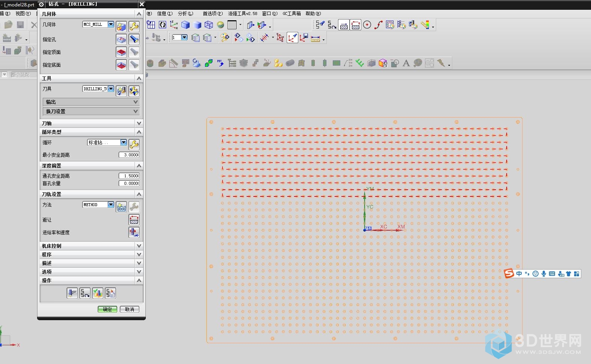Click the 最小安全距离 (minimum clearance) value field
The width and height of the screenshot is (591, 364).
129,155
